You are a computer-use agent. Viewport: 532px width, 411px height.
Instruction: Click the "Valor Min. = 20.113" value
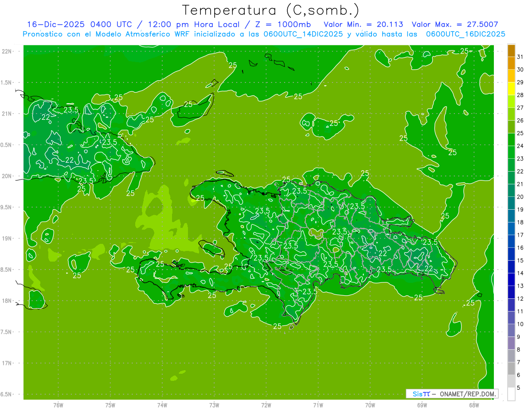click(x=364, y=24)
